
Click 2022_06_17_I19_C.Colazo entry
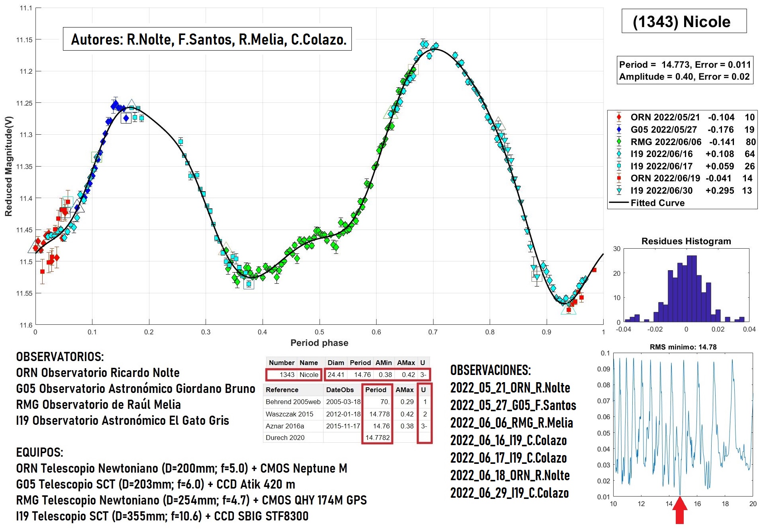pos(508,458)
